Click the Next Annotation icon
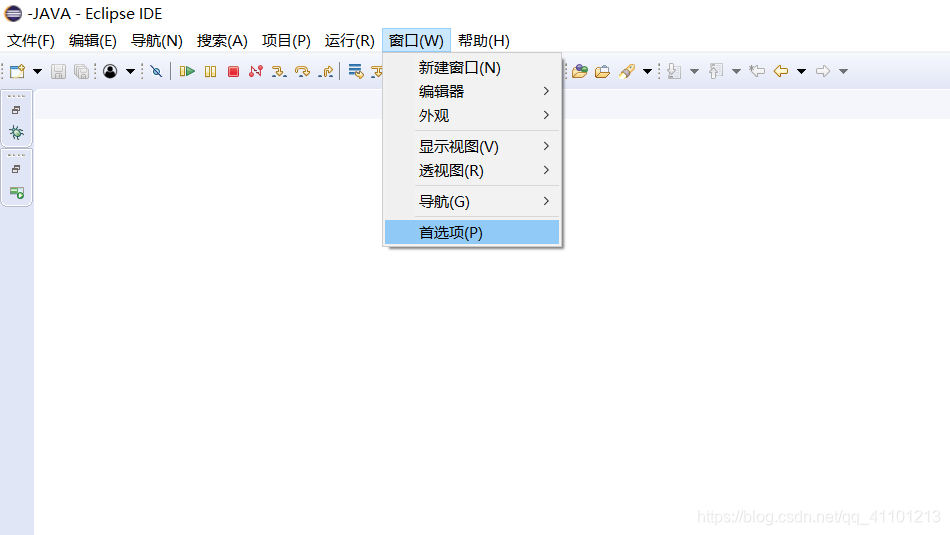 coord(674,71)
